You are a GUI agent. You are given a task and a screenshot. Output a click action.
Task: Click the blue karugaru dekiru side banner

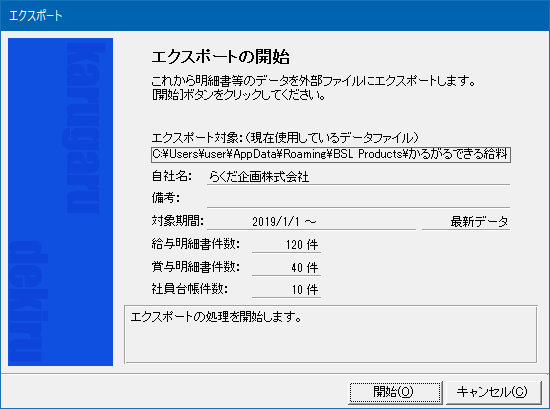(60, 202)
